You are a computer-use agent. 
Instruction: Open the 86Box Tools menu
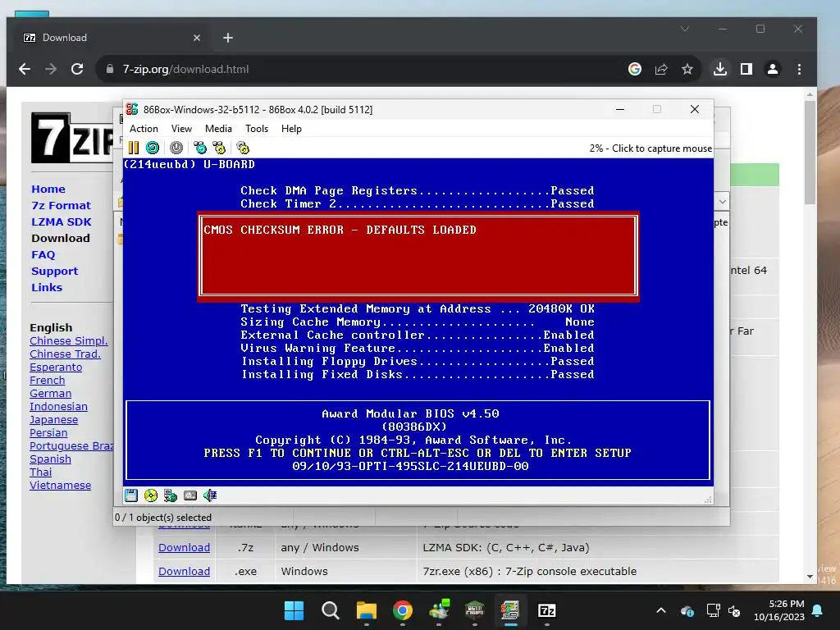coord(257,129)
